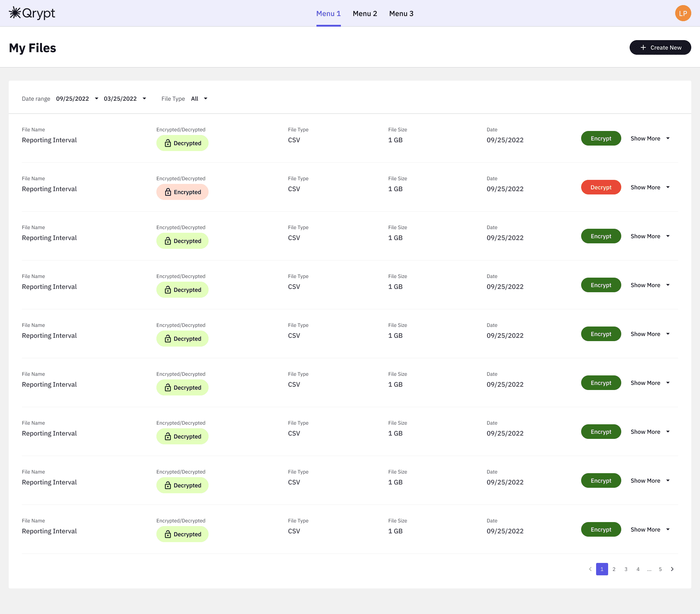Open the start date 09/25/2022 dropdown

(x=77, y=99)
